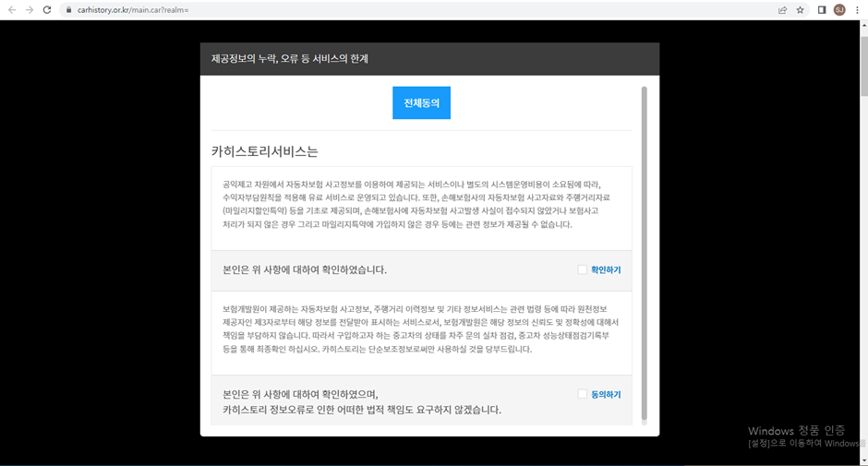Click the browser back arrow
868x466 pixels.
click(x=12, y=10)
